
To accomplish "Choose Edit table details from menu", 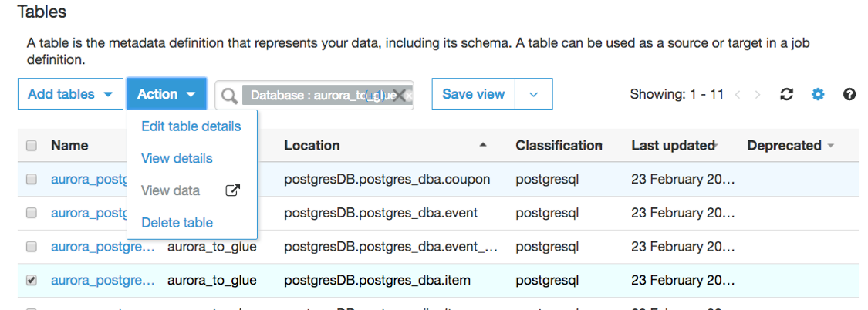I will point(191,126).
